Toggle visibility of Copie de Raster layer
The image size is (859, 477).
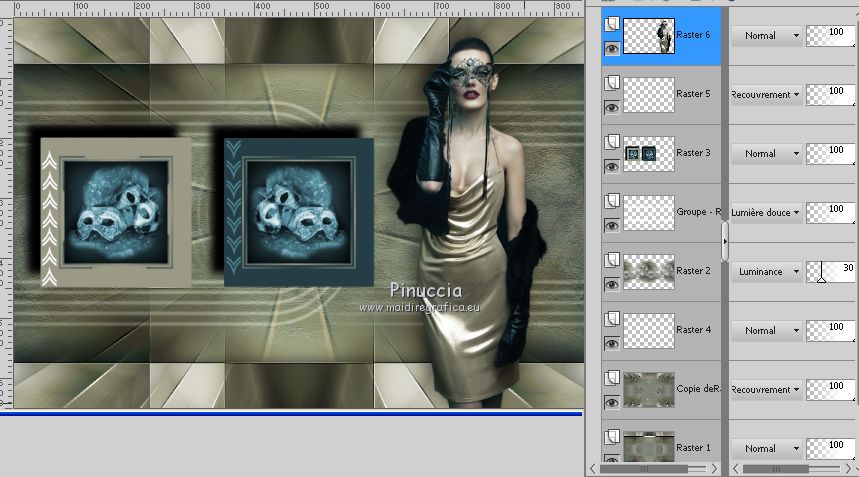tap(611, 403)
